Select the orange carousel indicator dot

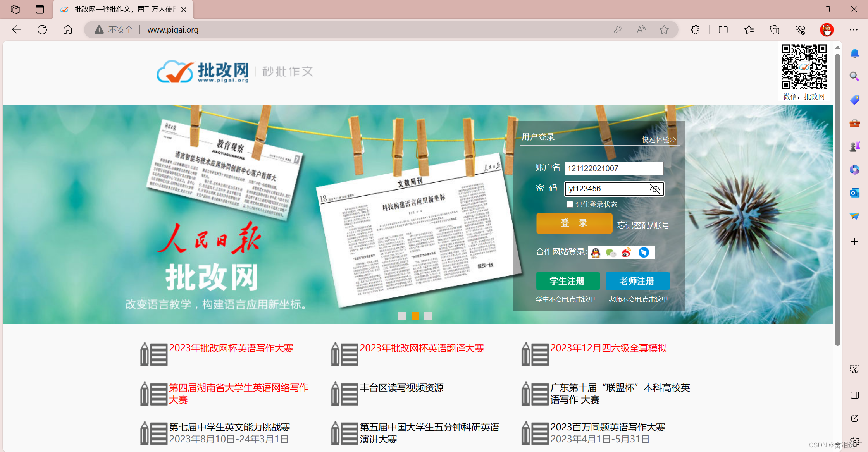(x=415, y=316)
